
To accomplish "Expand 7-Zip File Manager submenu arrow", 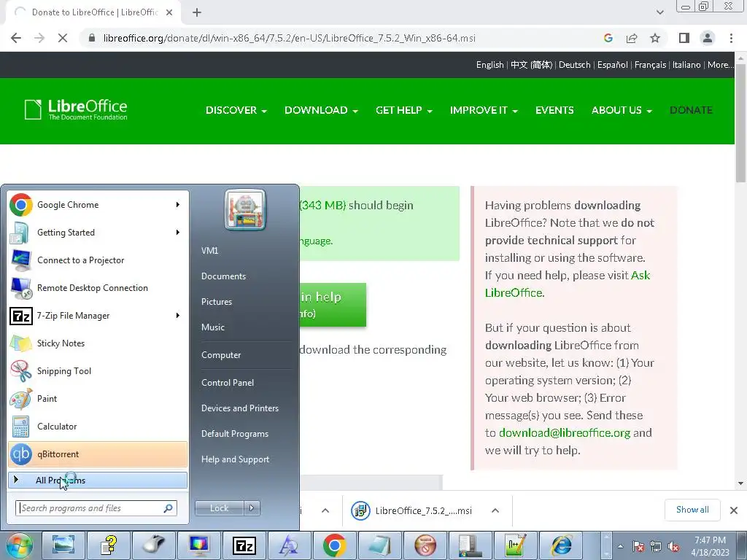I will [178, 316].
